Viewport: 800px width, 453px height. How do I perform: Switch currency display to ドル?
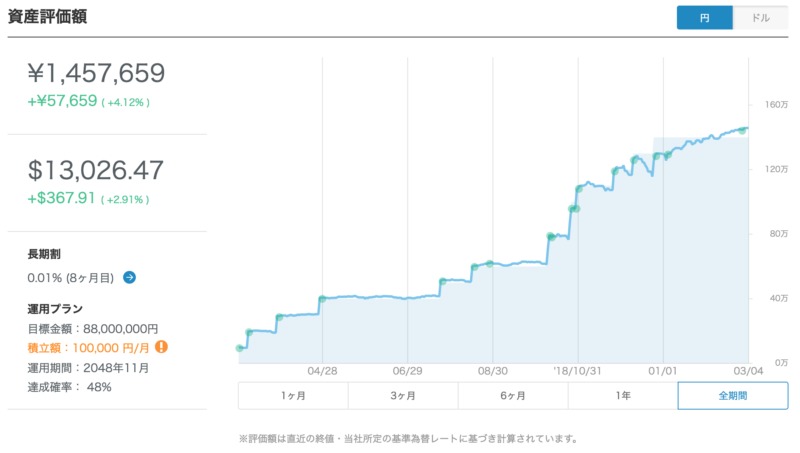tap(760, 18)
